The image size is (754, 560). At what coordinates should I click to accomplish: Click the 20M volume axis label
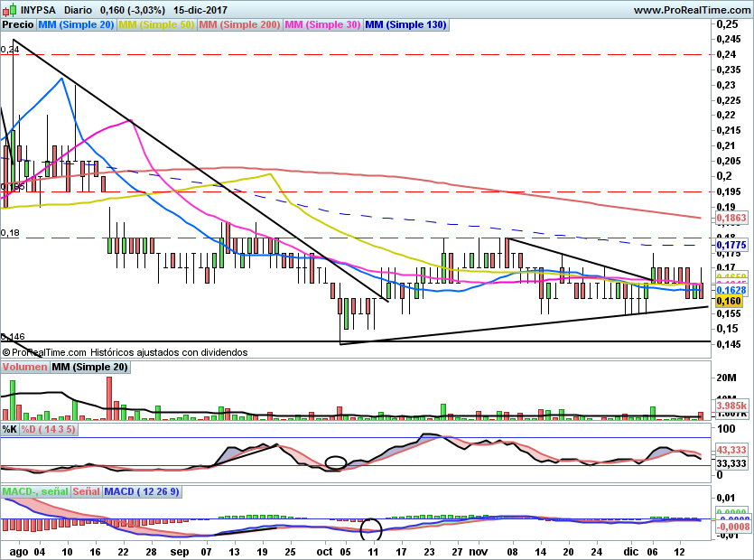click(x=726, y=378)
